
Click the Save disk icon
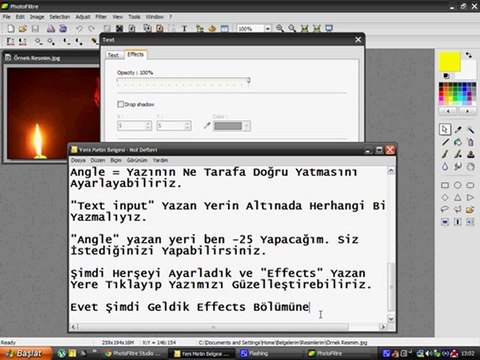pos(35,29)
